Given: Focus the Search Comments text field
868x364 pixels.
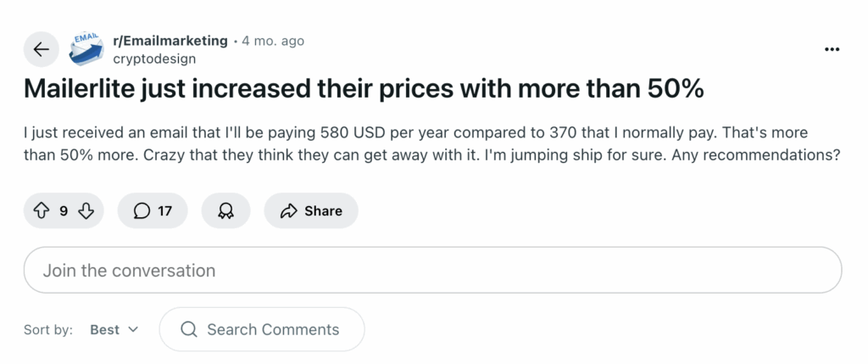Looking at the screenshot, I should point(273,329).
